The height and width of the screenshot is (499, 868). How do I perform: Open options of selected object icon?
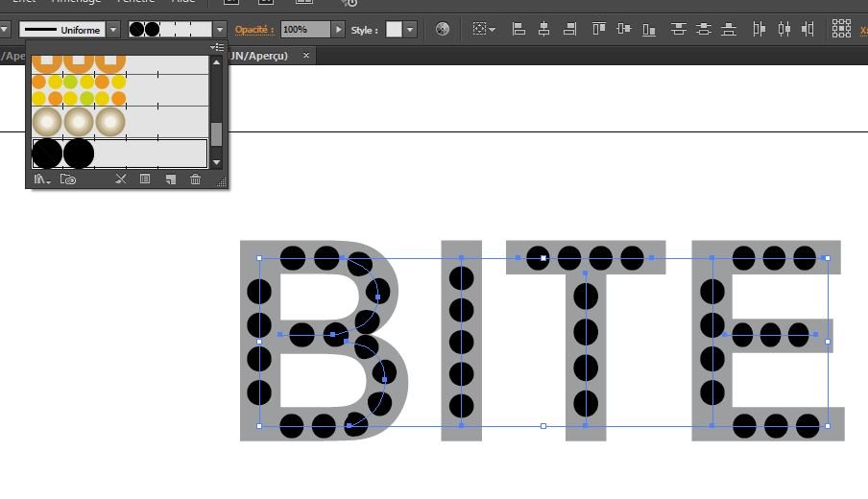pyautogui.click(x=145, y=178)
